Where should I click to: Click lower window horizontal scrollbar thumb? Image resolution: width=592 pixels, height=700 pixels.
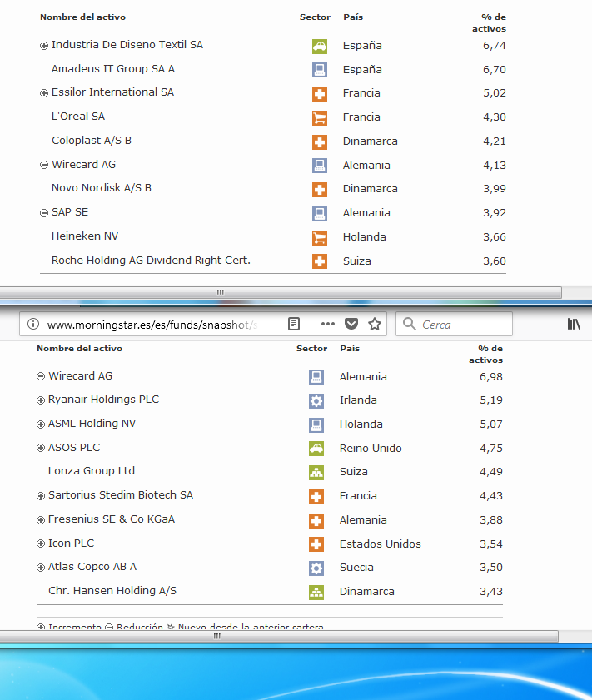click(x=279, y=636)
